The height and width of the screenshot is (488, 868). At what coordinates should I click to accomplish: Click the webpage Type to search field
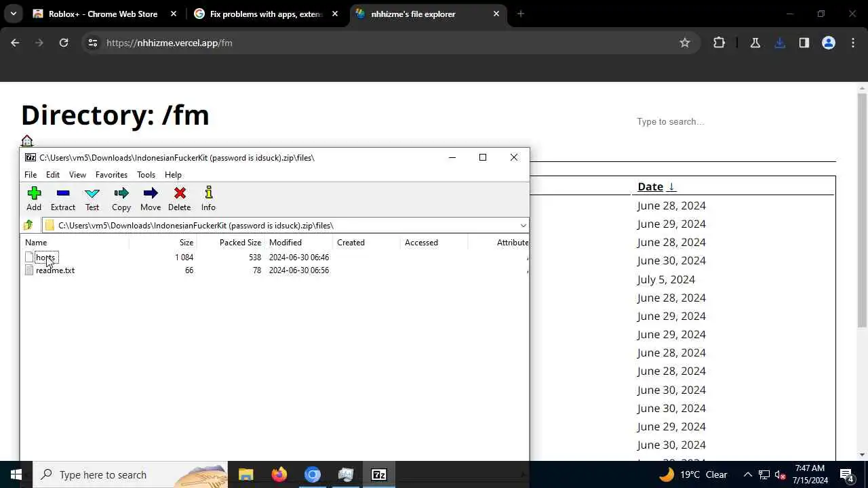[736, 122]
